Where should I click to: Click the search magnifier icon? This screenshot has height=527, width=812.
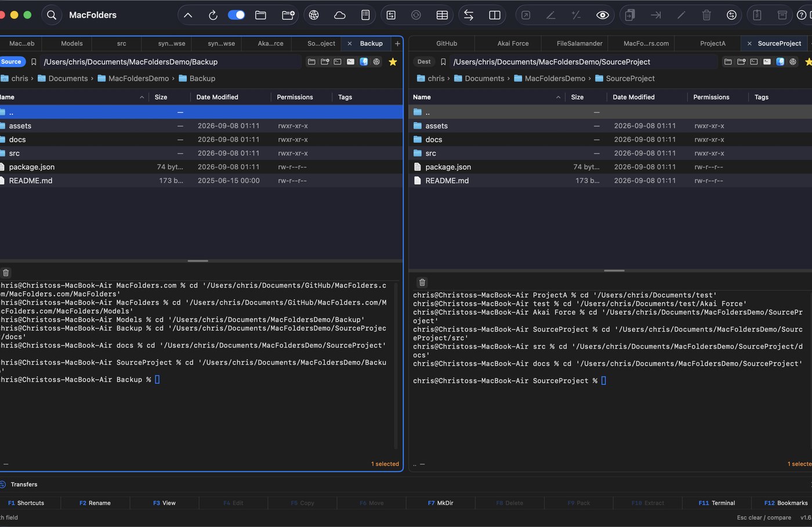point(52,15)
